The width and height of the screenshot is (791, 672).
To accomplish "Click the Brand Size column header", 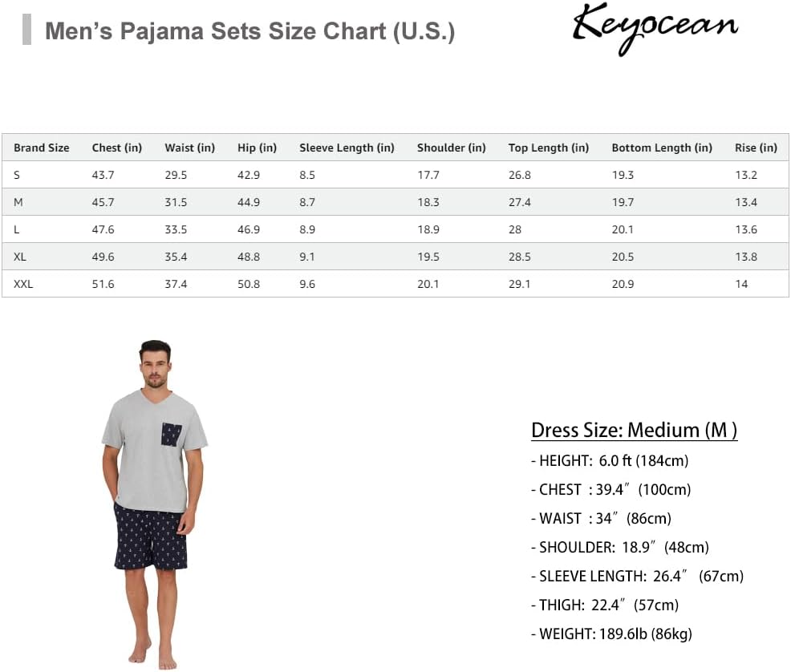I will point(42,148).
